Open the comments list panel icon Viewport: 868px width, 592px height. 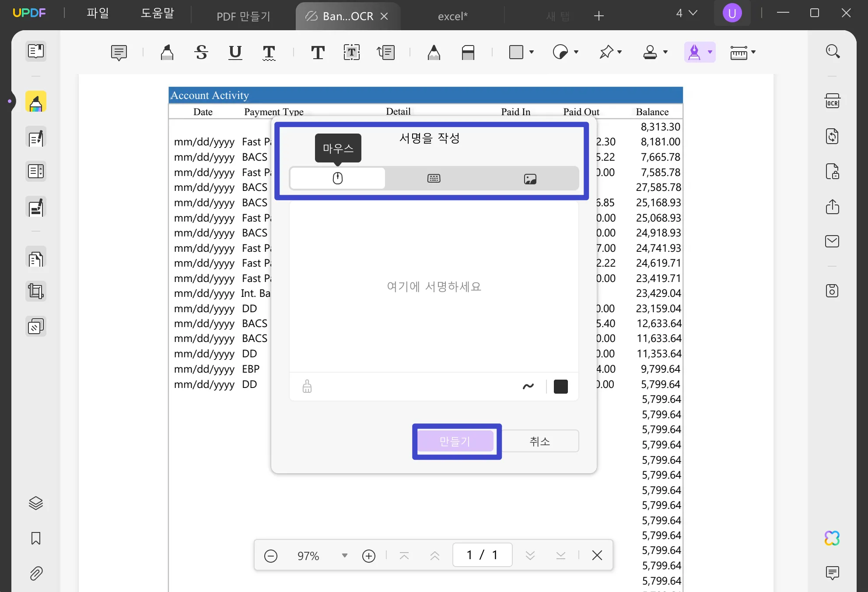coord(833,573)
